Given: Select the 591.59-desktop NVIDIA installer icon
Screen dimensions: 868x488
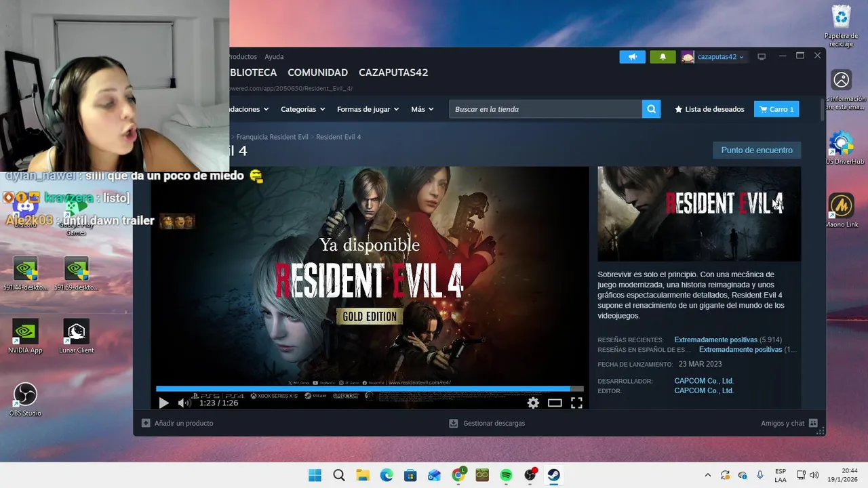Looking at the screenshot, I should 76,274.
